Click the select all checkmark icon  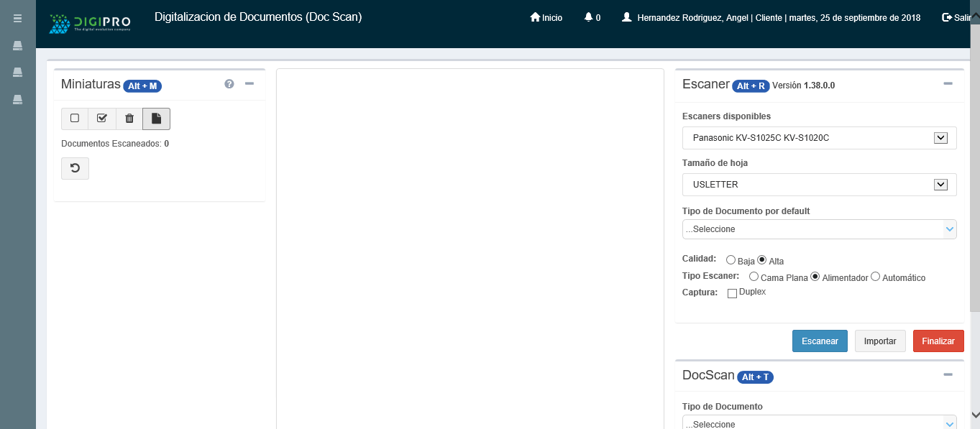point(102,119)
